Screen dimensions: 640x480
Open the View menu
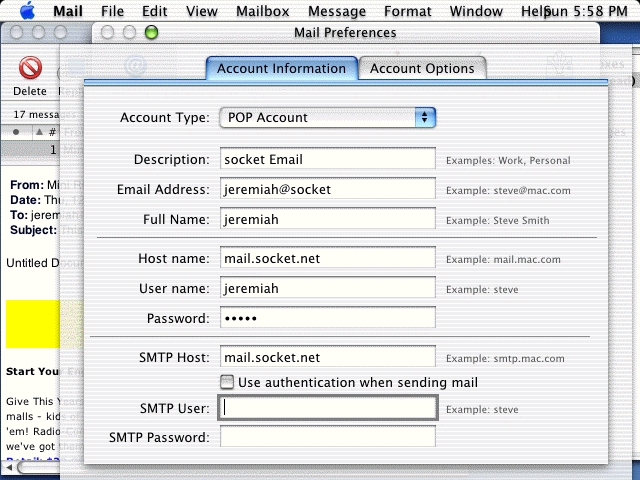click(x=202, y=11)
